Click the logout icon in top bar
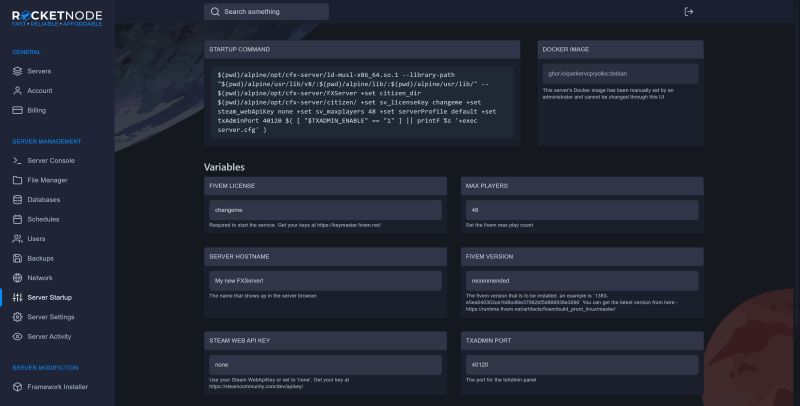 click(x=689, y=12)
